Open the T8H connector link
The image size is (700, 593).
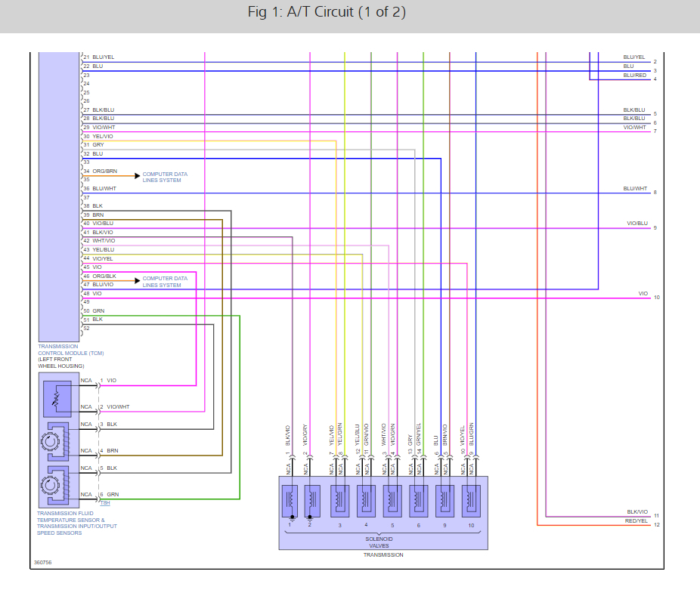(x=105, y=503)
